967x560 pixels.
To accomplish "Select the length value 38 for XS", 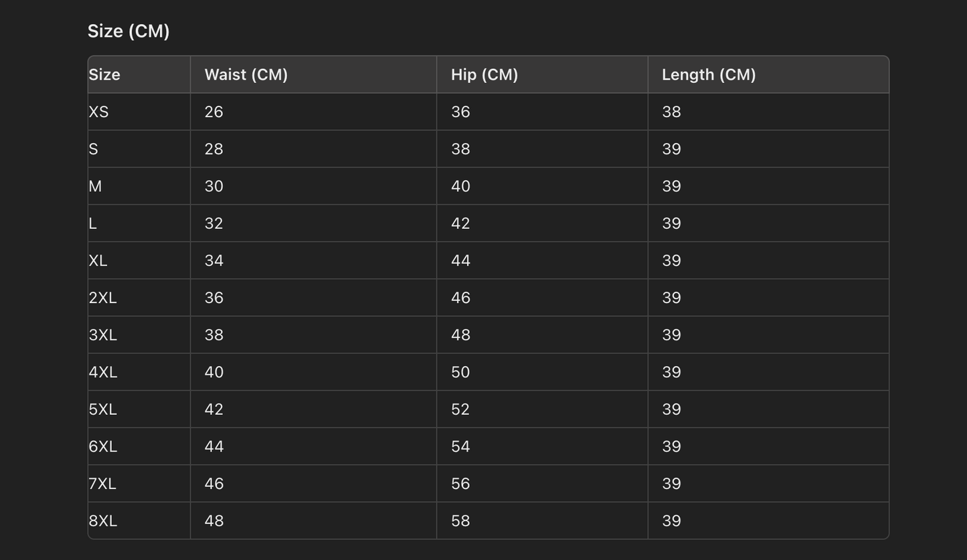I will (671, 112).
